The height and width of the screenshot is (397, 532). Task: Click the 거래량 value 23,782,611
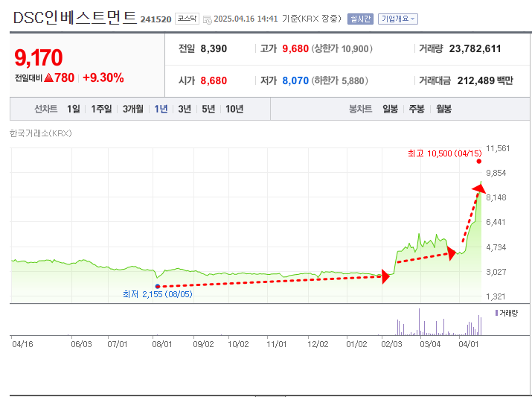(475, 49)
